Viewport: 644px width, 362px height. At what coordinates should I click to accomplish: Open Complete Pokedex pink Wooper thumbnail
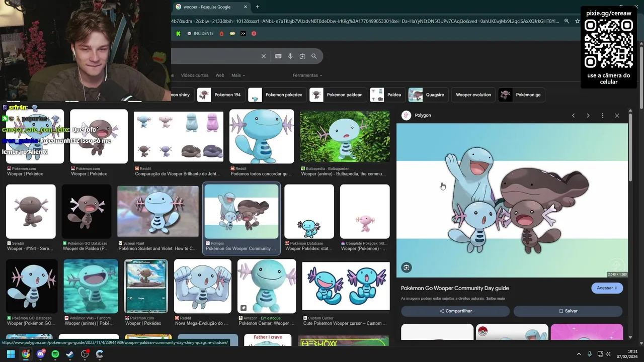point(365,211)
